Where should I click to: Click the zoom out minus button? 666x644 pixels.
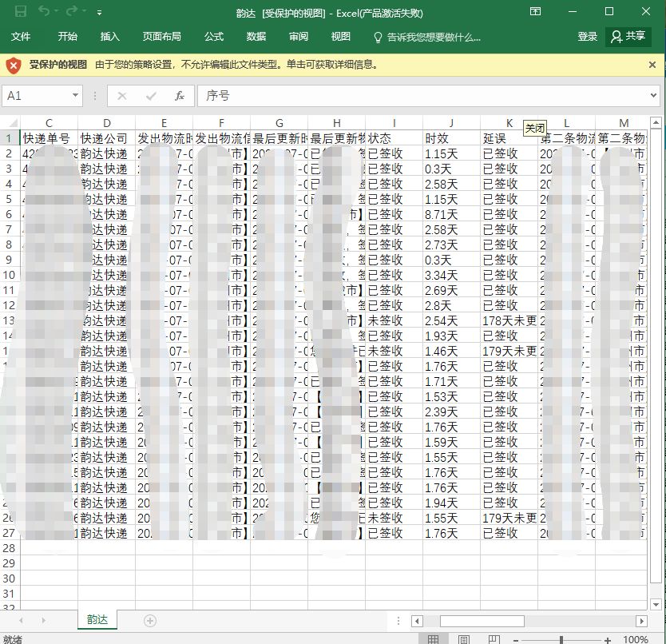[516, 640]
